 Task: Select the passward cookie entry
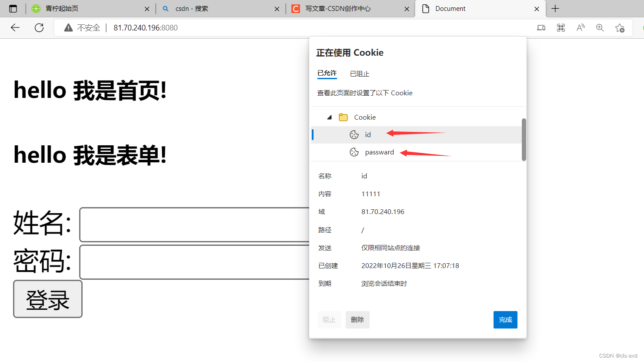(x=416, y=152)
